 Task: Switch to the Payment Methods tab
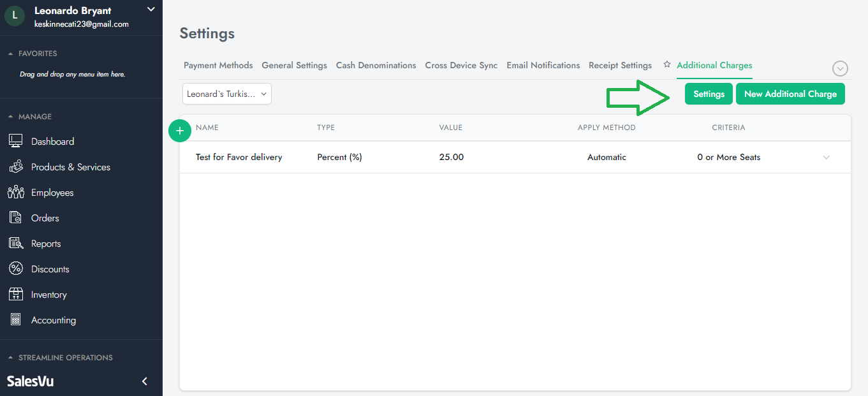pos(218,65)
